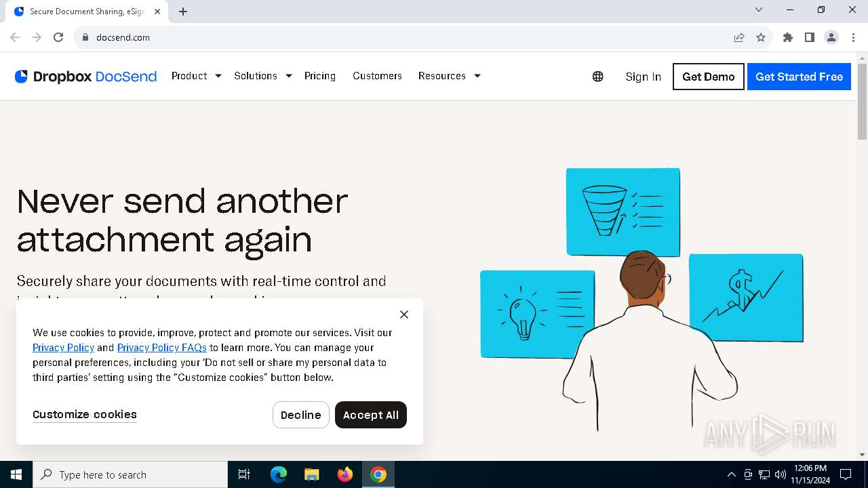
Task: Click the Get Demo button
Action: (x=709, y=77)
